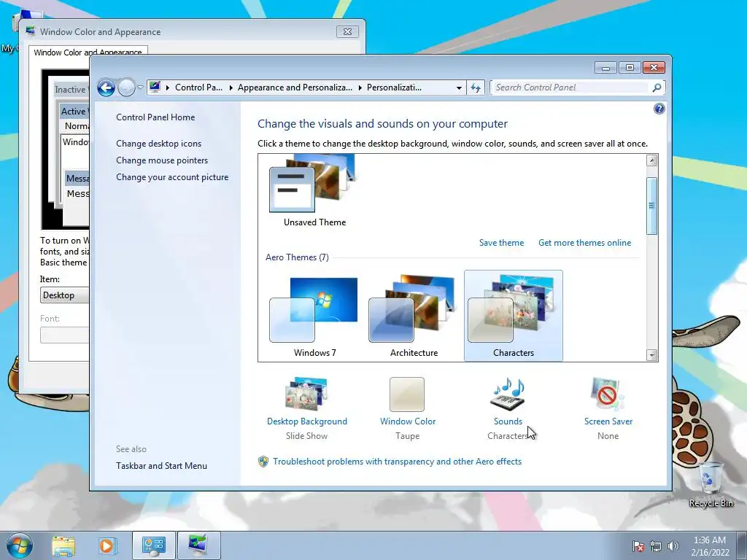The width and height of the screenshot is (747, 560).
Task: Click Inactive Window title in preview
Action: tap(71, 90)
